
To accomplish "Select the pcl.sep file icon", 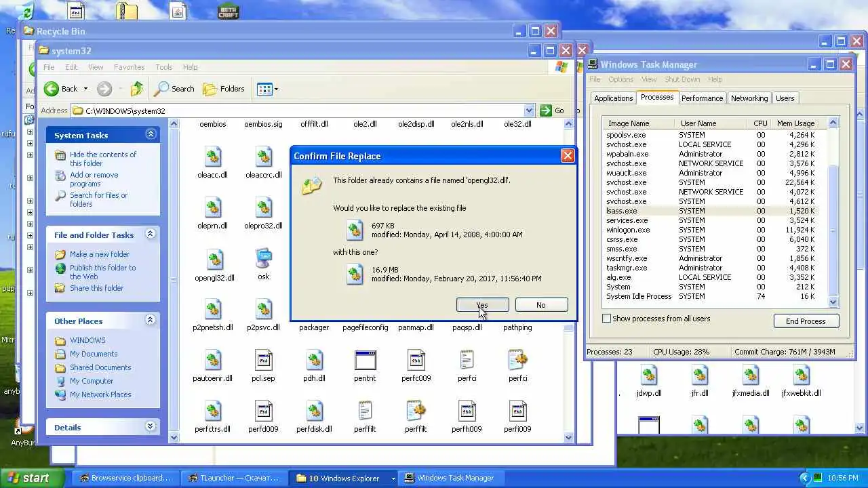I will point(263,360).
